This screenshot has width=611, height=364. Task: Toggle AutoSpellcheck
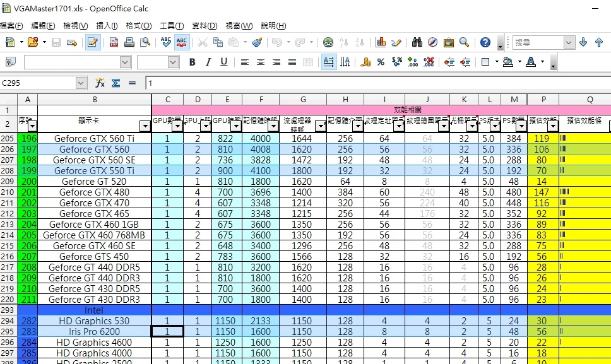click(182, 42)
